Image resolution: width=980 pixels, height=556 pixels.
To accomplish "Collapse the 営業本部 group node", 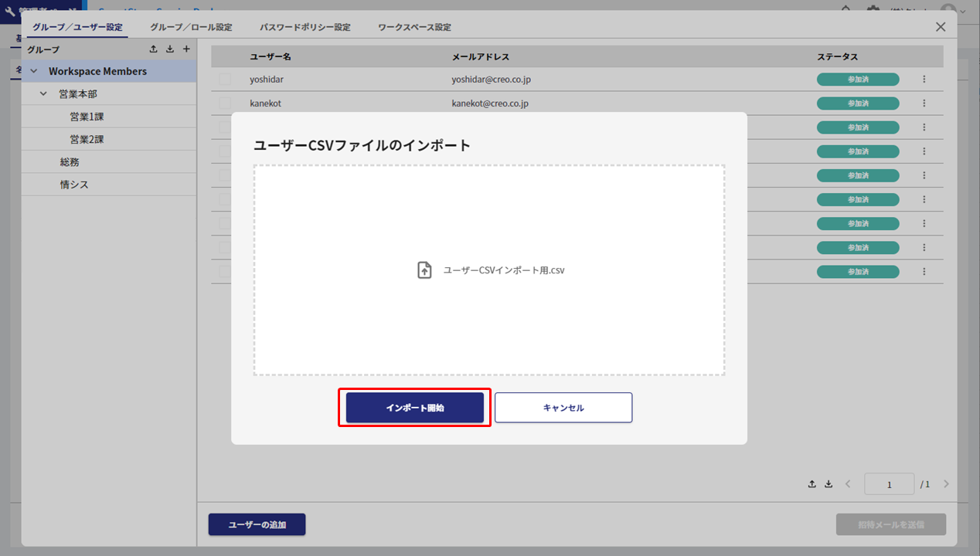I will click(x=44, y=94).
